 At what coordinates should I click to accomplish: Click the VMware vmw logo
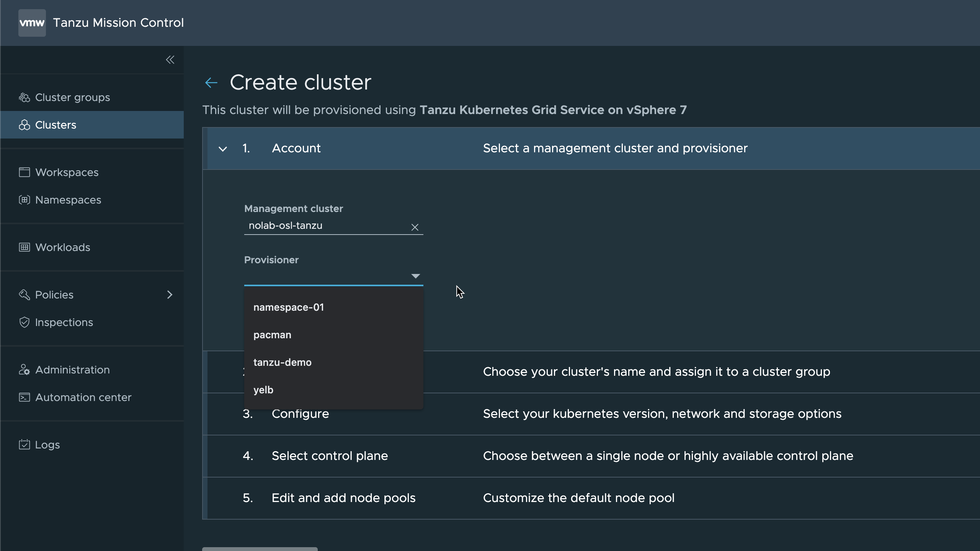click(x=32, y=23)
